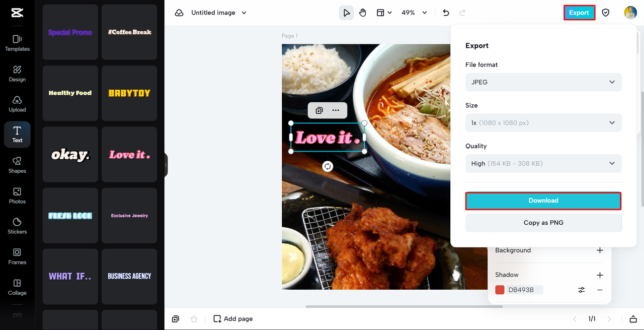The image size is (644, 330).
Task: Choose the Healthy Food text style
Action: 70,93
